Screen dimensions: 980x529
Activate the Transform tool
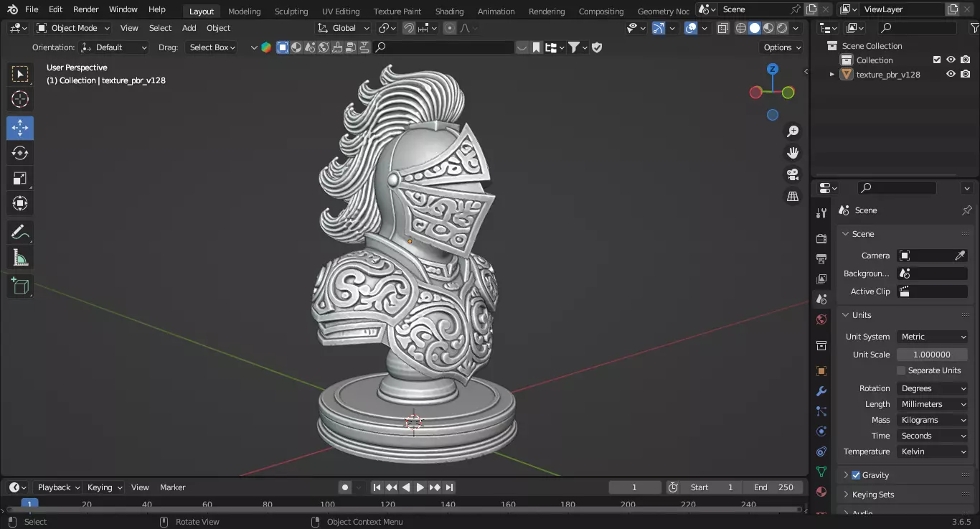(20, 203)
